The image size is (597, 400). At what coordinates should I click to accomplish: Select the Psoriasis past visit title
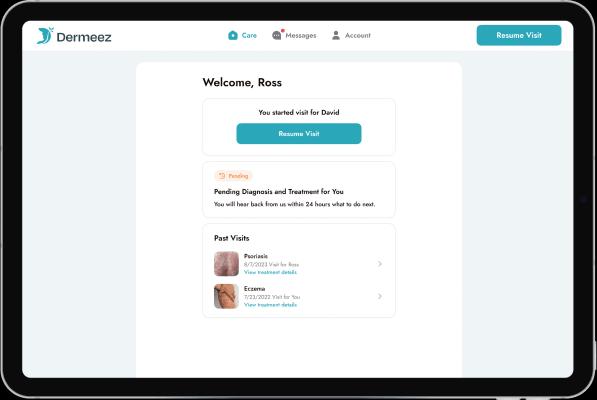[256, 256]
